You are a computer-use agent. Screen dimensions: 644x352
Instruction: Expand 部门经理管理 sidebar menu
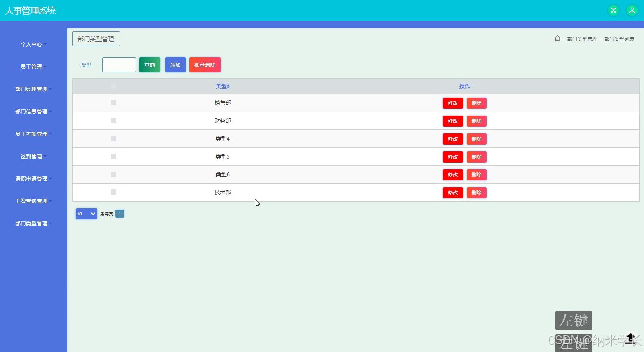[x=34, y=89]
